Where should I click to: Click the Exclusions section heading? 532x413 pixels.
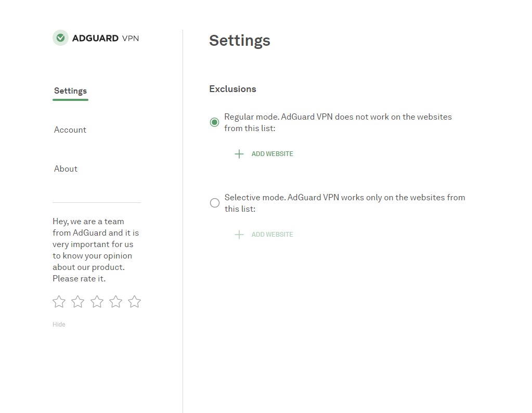(232, 89)
